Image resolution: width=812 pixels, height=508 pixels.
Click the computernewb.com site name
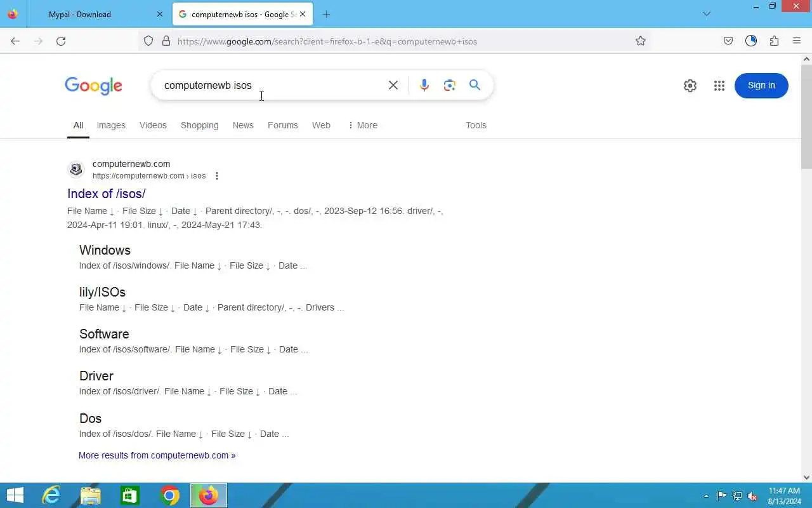coord(131,164)
